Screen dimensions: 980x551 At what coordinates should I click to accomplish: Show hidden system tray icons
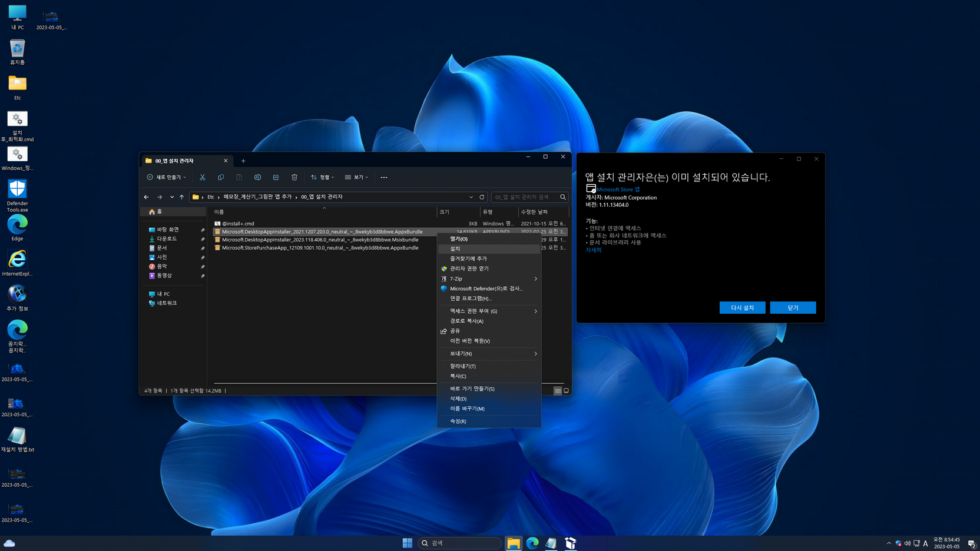[x=889, y=543]
